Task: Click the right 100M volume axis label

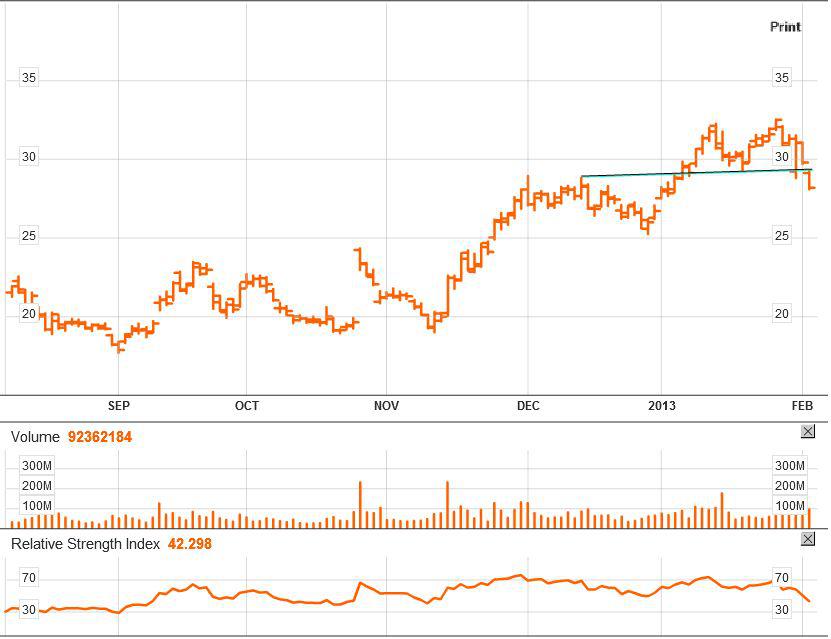Action: [790, 506]
